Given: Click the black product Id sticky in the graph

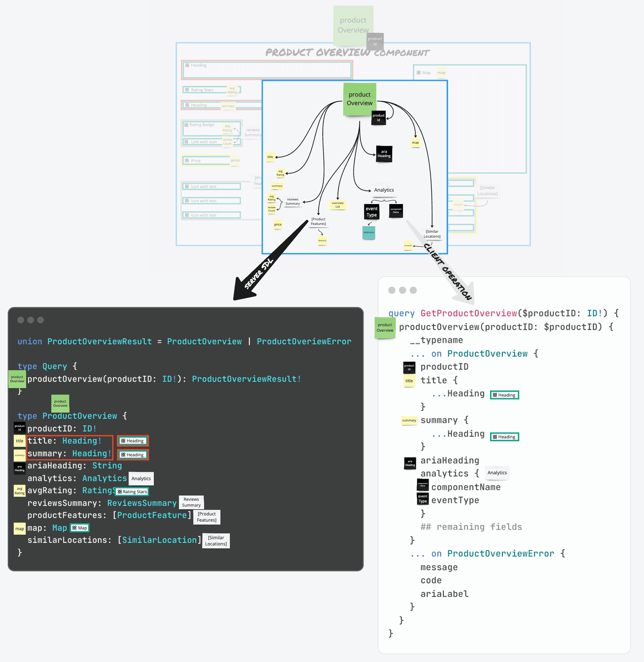Looking at the screenshot, I should tap(378, 118).
